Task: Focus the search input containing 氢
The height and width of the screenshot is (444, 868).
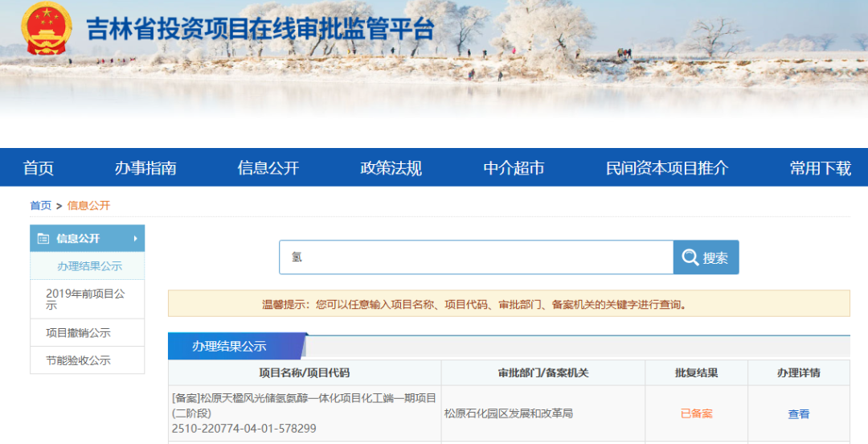Action: [x=476, y=257]
